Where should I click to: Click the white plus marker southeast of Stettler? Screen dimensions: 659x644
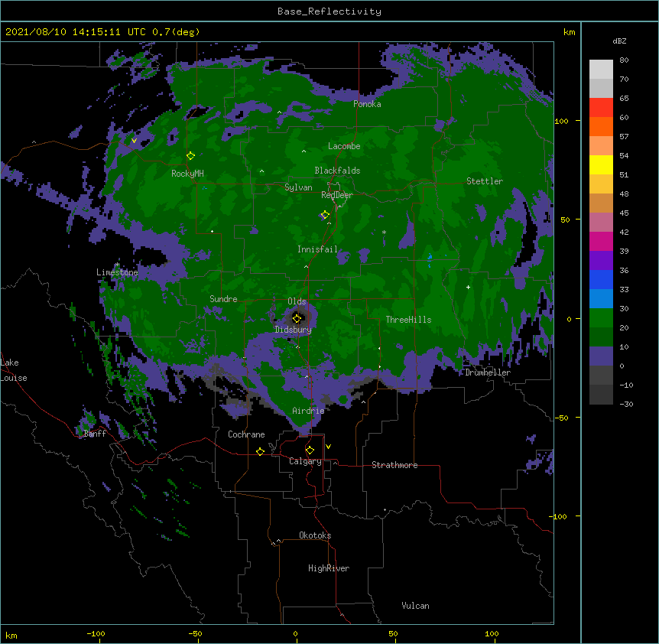[468, 287]
